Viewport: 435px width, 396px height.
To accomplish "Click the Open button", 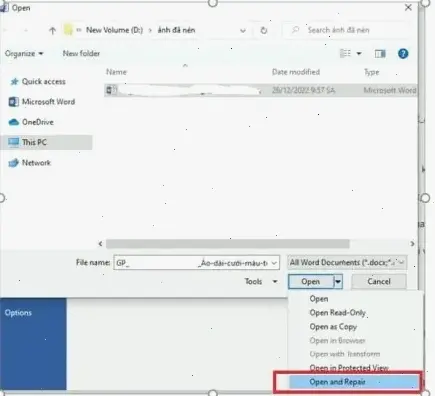I will coord(311,282).
